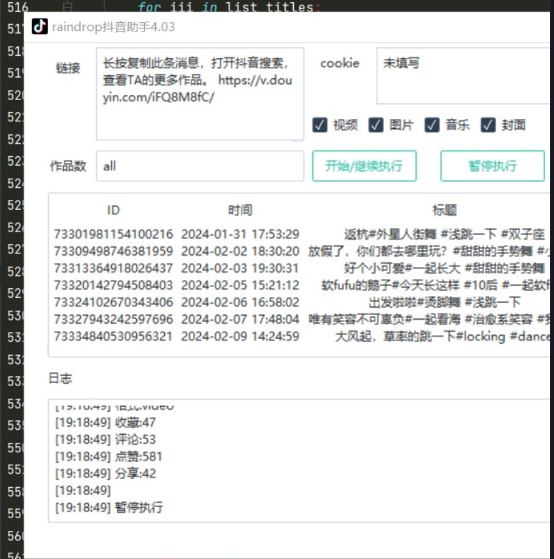
Task: Focus the 链接 text box
Action: point(200,94)
